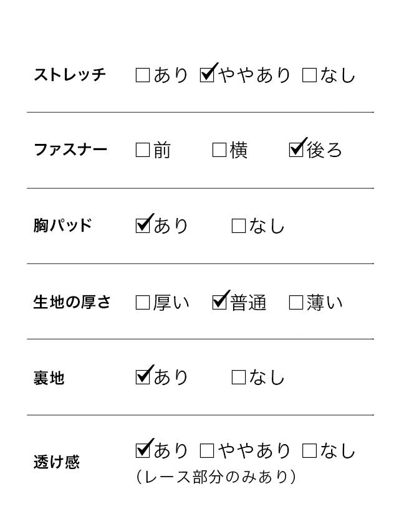Untick あり in the 胸パッド row
The width and height of the screenshot is (399, 532).
143,226
